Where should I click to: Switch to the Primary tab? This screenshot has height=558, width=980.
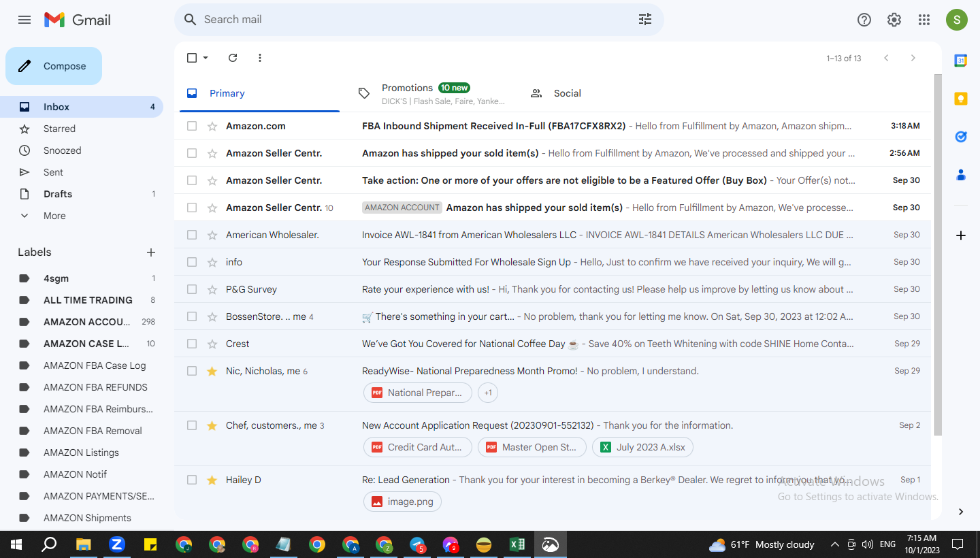(x=259, y=93)
